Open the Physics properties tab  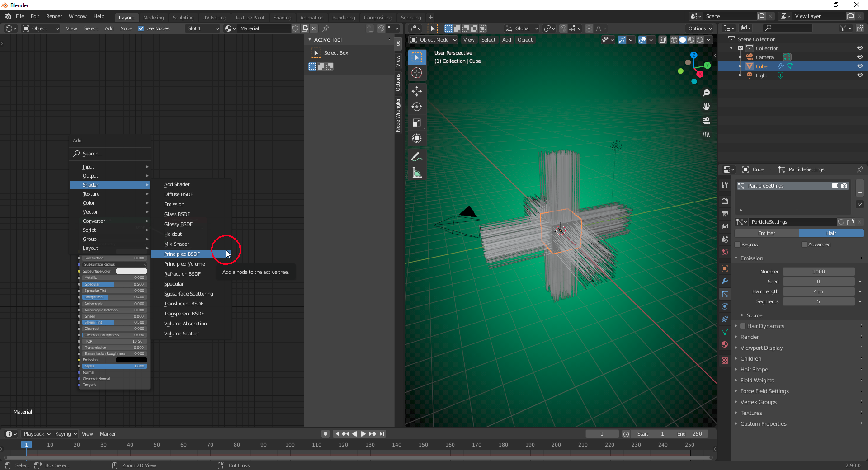pos(725,306)
